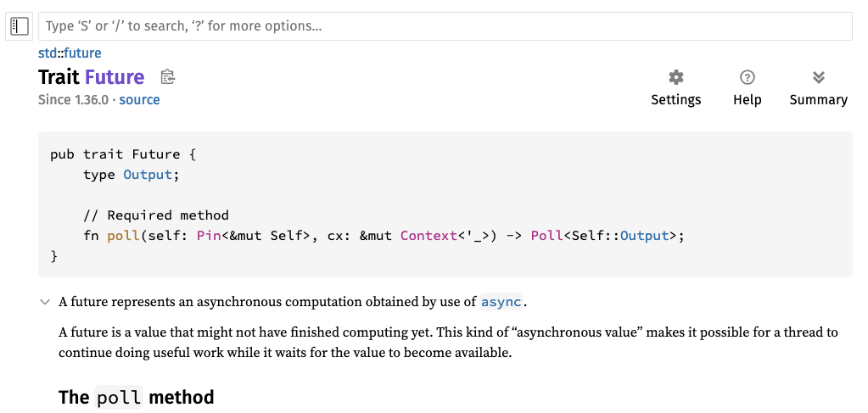Open the Context type link
This screenshot has width=868, height=413.
point(428,236)
